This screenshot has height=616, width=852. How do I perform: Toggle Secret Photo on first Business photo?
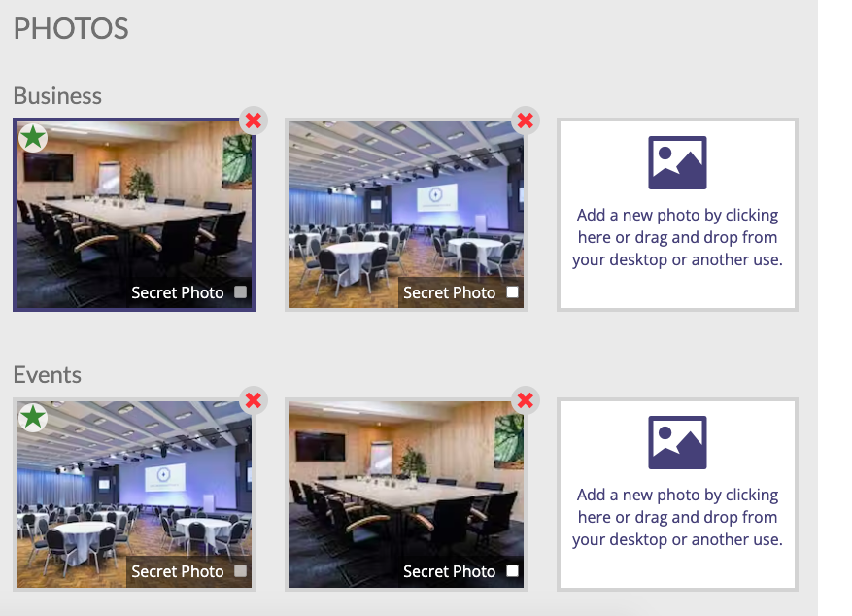(x=240, y=292)
